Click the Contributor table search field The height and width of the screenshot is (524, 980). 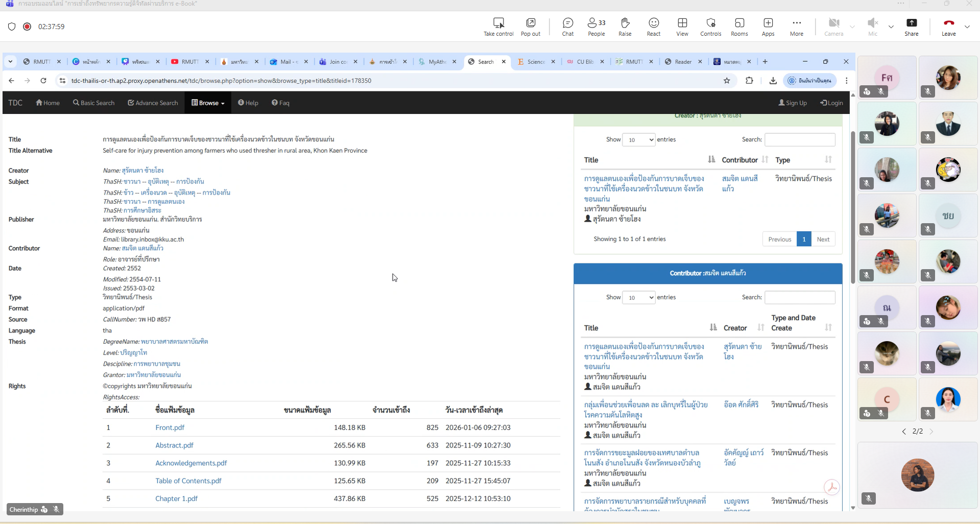799,298
